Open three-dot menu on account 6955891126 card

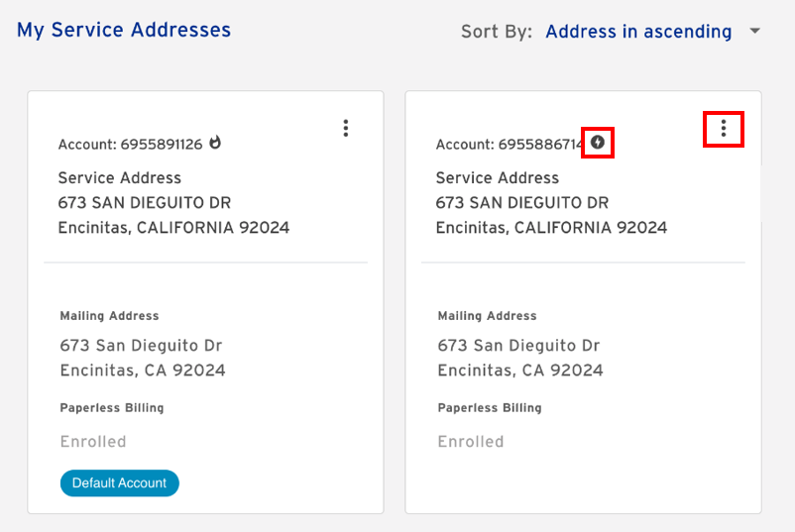346,128
